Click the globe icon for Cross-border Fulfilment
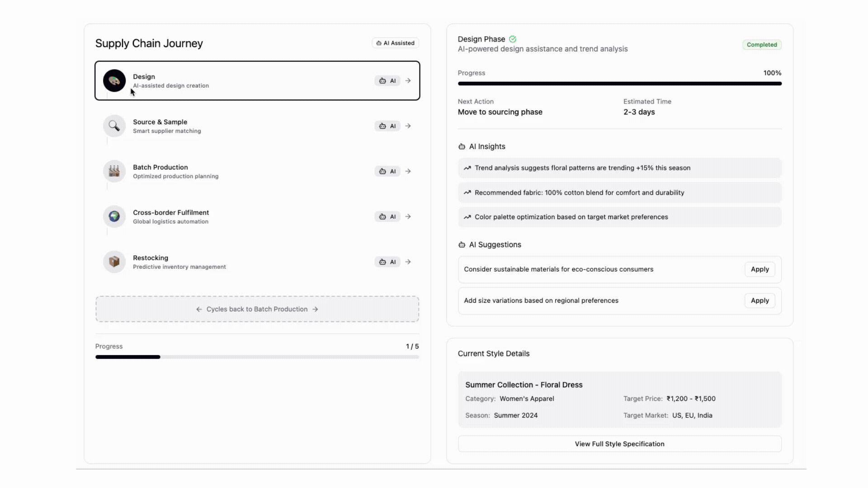 114,216
